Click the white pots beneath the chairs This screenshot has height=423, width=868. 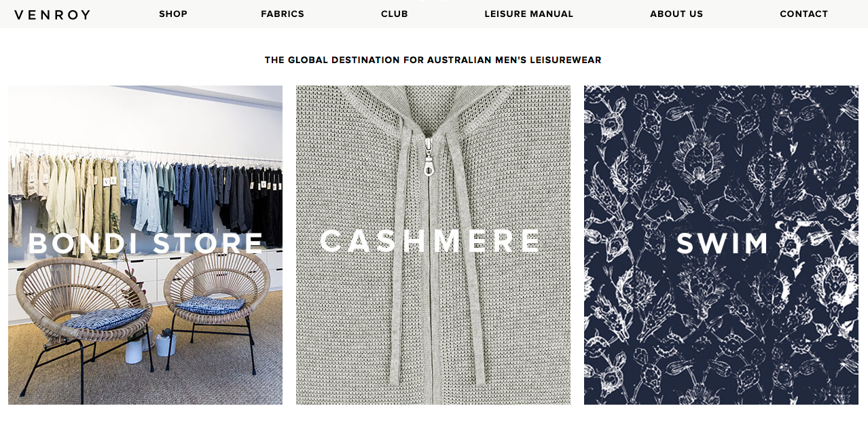(x=149, y=345)
